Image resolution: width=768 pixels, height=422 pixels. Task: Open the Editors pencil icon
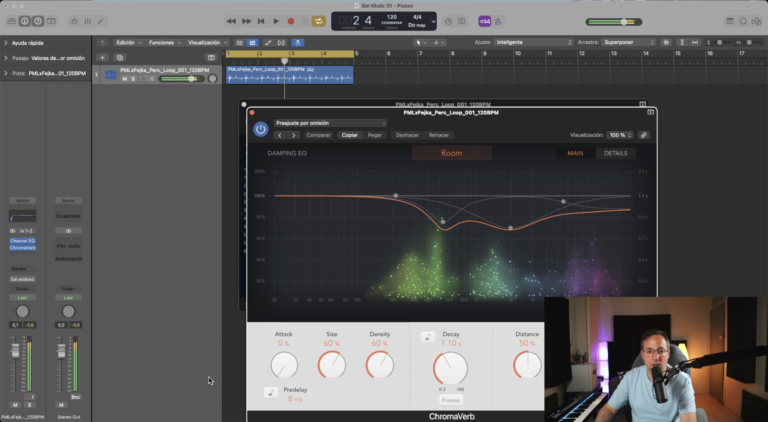point(100,22)
